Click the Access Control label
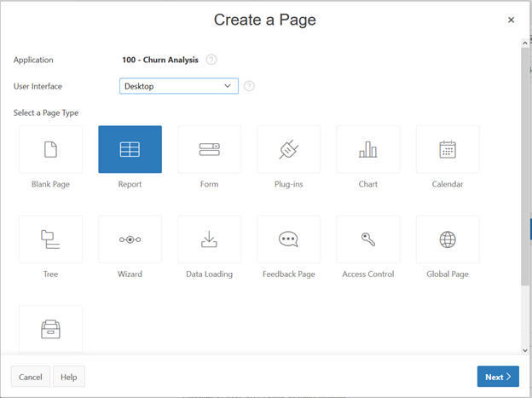Viewport: 532px width, 398px height. [368, 274]
